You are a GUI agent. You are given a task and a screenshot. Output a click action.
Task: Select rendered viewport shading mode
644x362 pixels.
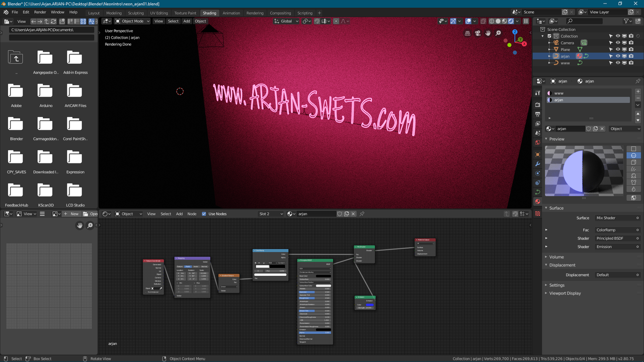(x=511, y=21)
